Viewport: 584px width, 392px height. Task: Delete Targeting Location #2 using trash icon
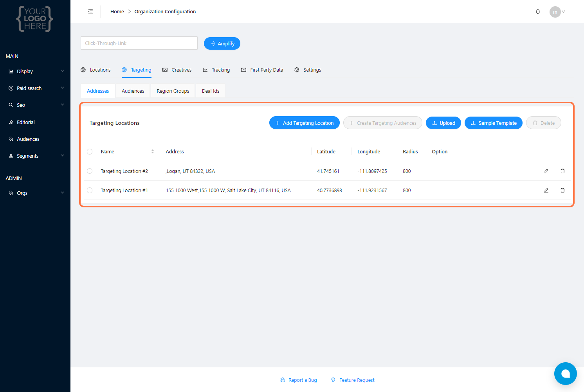(x=562, y=171)
